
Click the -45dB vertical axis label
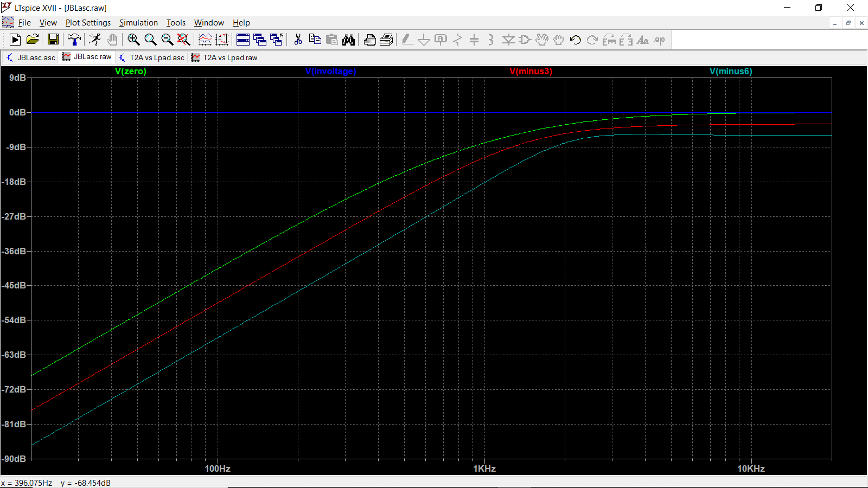point(15,286)
